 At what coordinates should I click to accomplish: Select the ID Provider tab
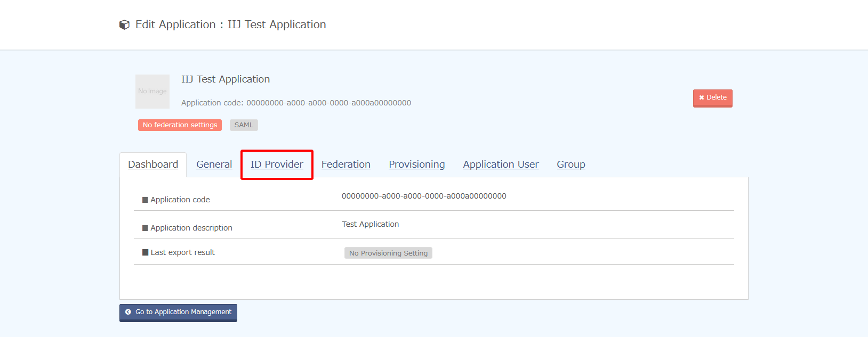coord(277,165)
